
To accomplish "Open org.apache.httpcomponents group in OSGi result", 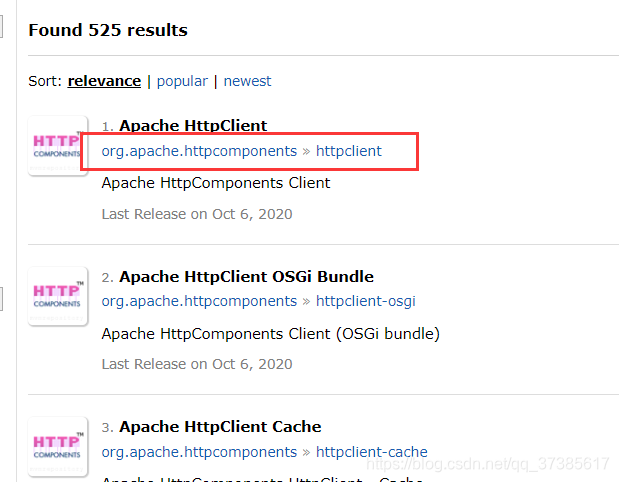I will (x=199, y=301).
